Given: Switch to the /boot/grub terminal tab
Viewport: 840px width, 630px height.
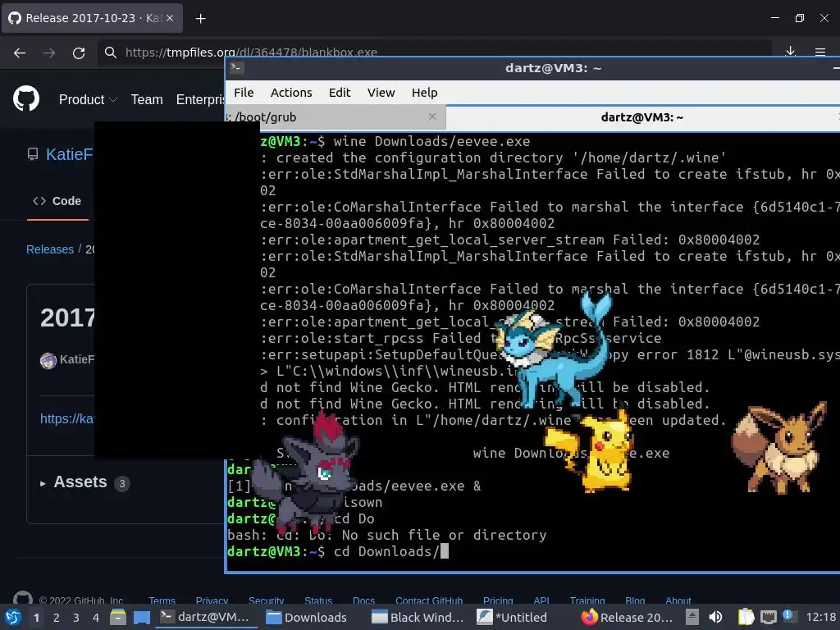Looking at the screenshot, I should pyautogui.click(x=336, y=116).
